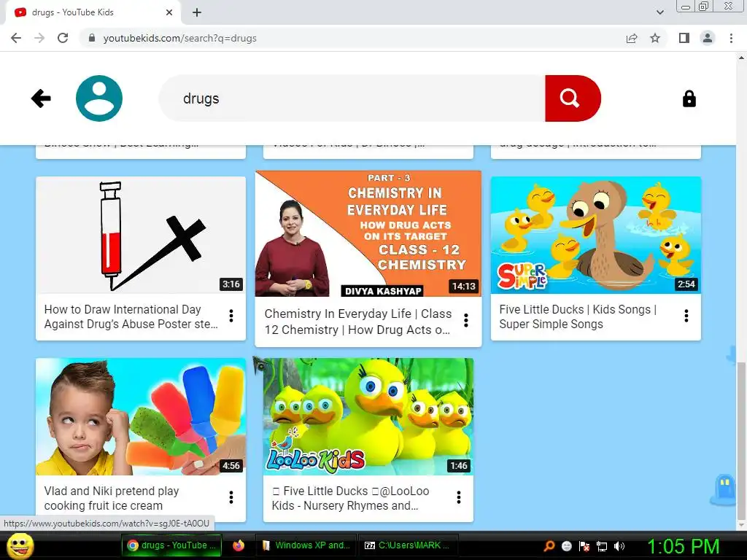This screenshot has width=747, height=560.
Task: Switch to the Chrome drugs - YouTube taskbar item
Action: (x=171, y=545)
